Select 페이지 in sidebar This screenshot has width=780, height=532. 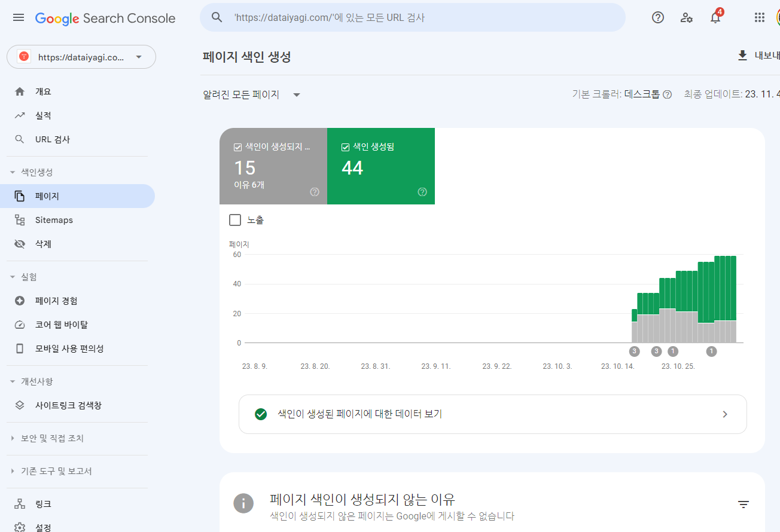point(77,196)
